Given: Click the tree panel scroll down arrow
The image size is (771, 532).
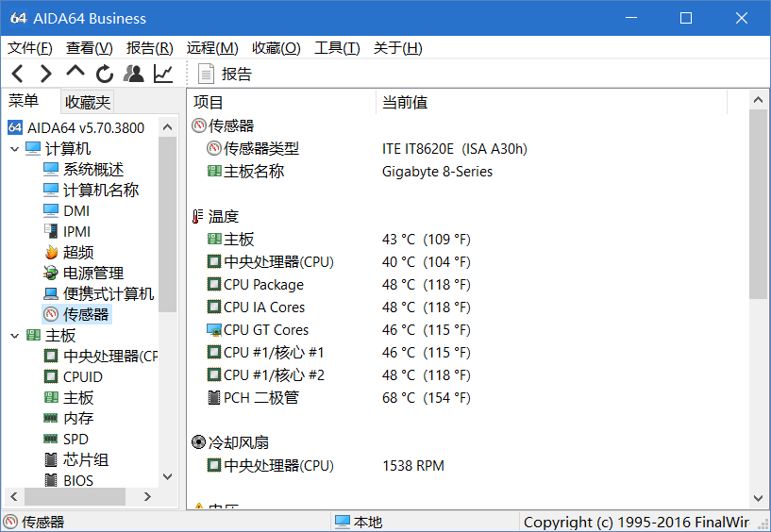Looking at the screenshot, I should coord(167,476).
